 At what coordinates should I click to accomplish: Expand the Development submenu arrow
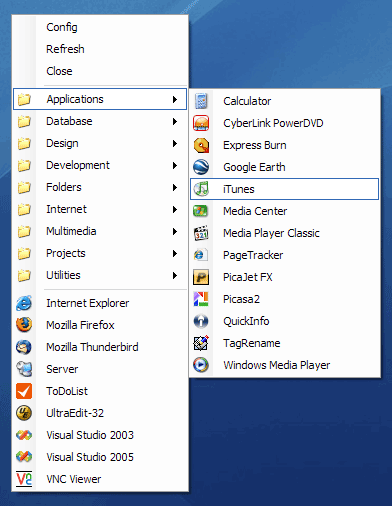click(x=175, y=165)
